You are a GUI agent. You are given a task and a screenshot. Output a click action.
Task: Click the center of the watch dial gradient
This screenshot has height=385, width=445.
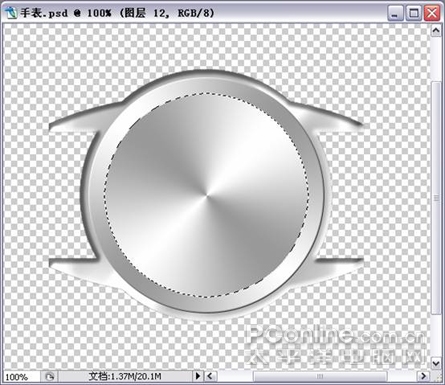[x=207, y=195]
